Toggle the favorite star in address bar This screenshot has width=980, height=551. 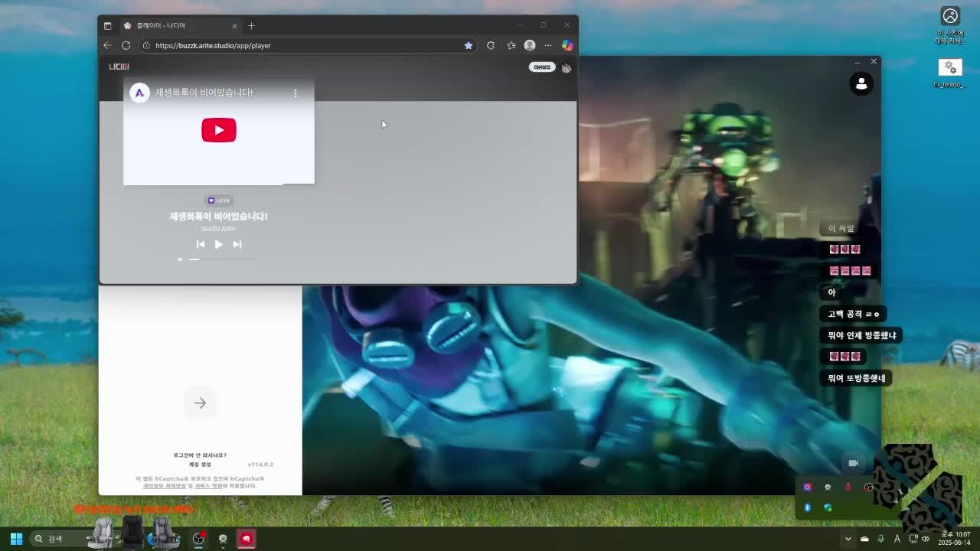pos(469,45)
